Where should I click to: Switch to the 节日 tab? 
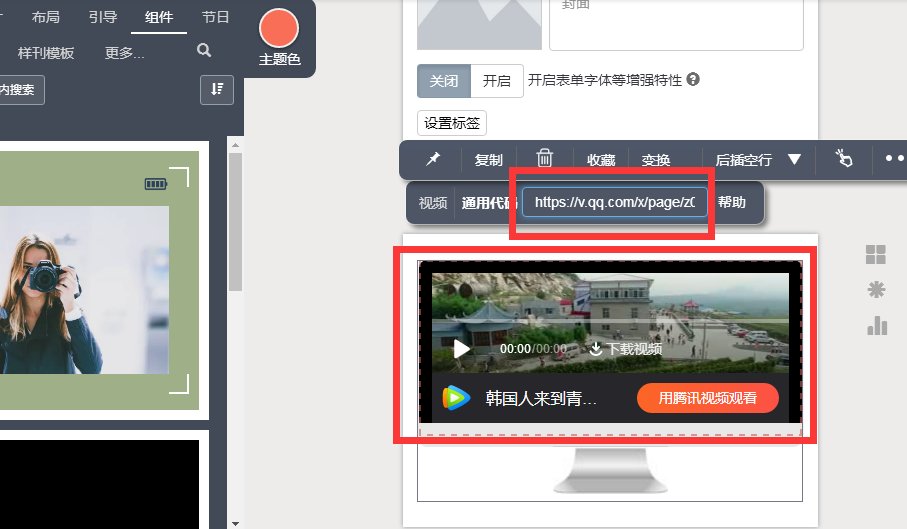tap(215, 17)
